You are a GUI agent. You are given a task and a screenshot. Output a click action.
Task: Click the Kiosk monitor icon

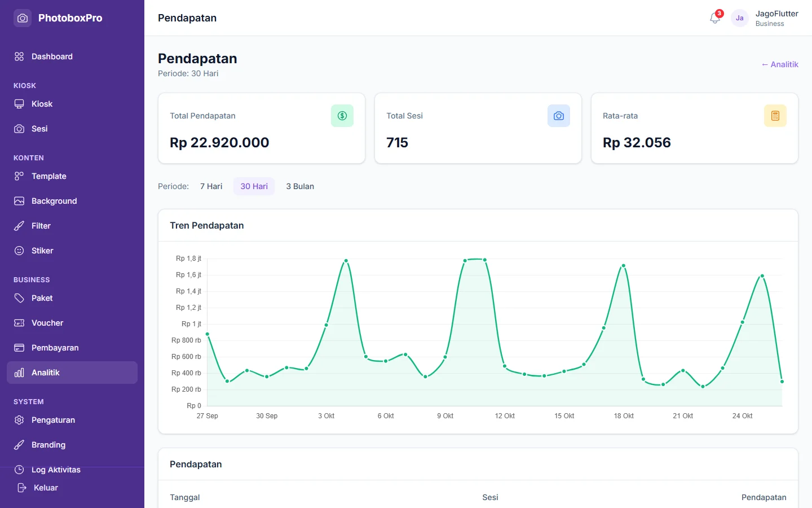pos(19,104)
